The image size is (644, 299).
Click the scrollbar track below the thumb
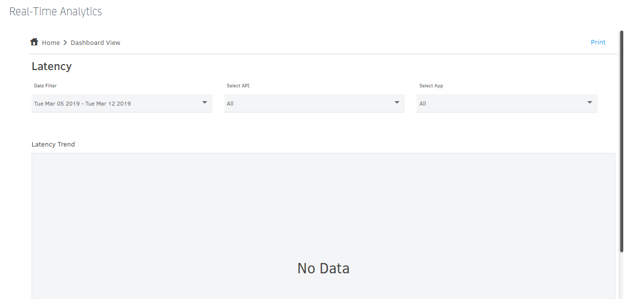point(622,275)
